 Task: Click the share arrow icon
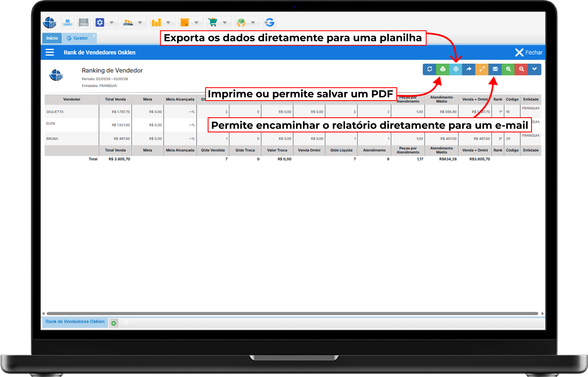(469, 69)
